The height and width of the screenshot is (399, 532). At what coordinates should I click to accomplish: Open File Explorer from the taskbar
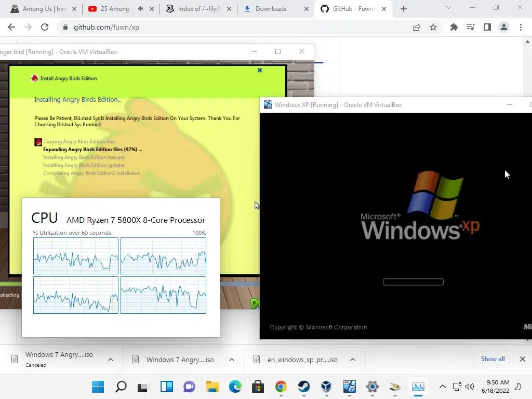click(x=212, y=387)
